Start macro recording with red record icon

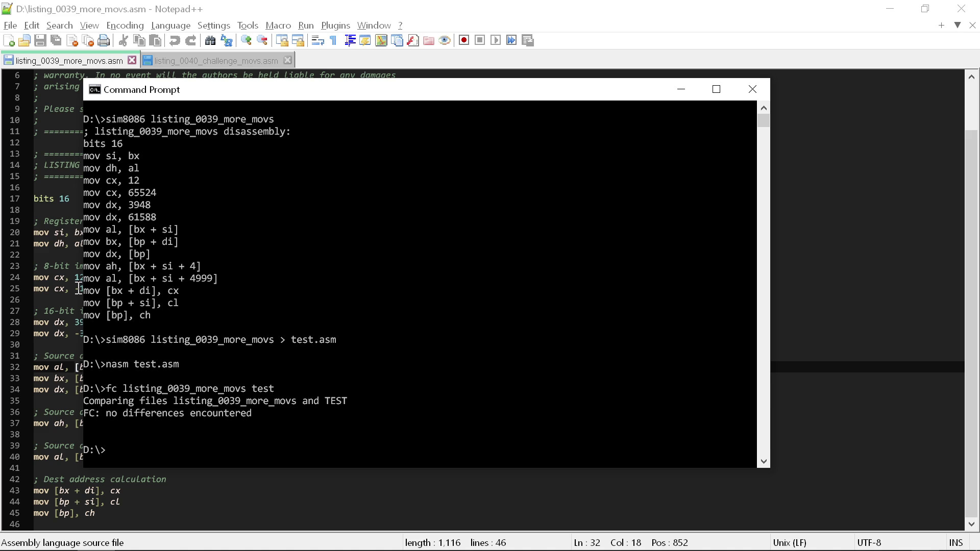click(x=464, y=40)
